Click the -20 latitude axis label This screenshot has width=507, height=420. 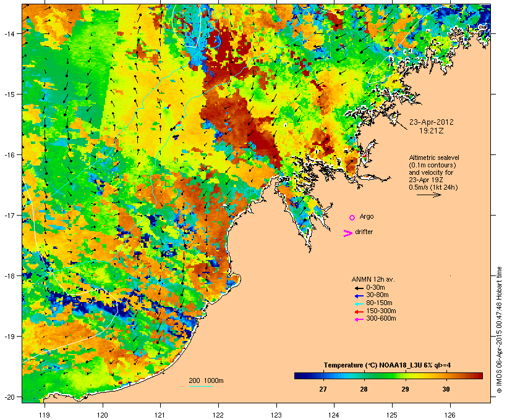pyautogui.click(x=9, y=397)
